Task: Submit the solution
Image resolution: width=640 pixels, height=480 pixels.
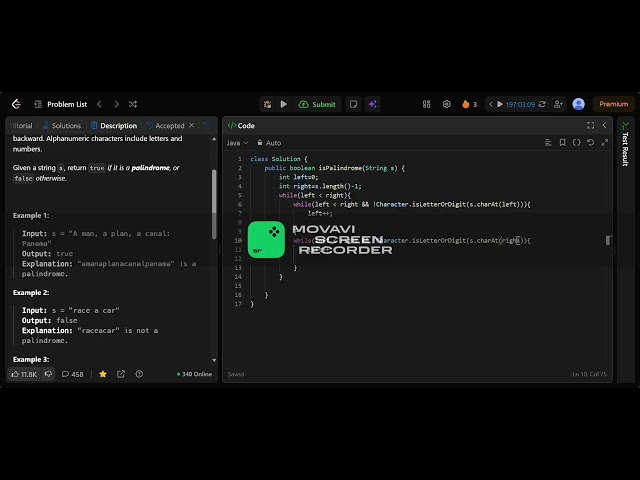Action: click(x=317, y=104)
